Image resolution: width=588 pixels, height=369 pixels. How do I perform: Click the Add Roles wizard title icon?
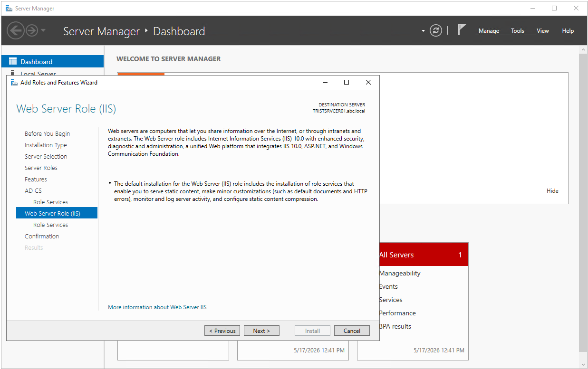(14, 82)
